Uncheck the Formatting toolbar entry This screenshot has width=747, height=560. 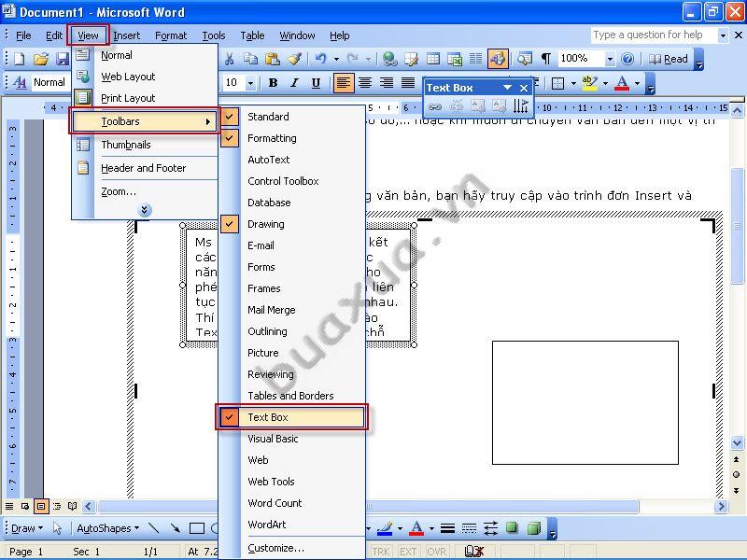292,138
